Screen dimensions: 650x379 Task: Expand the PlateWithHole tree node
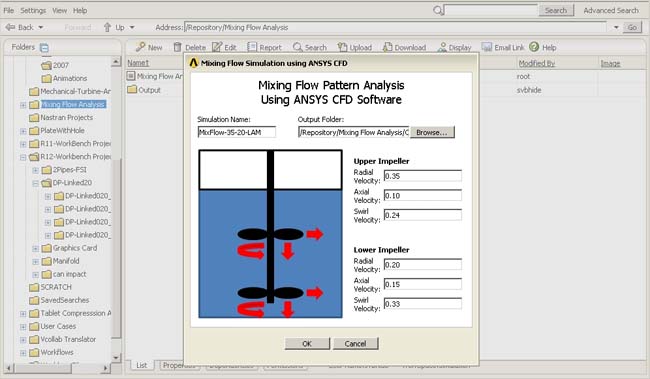[x=23, y=131]
